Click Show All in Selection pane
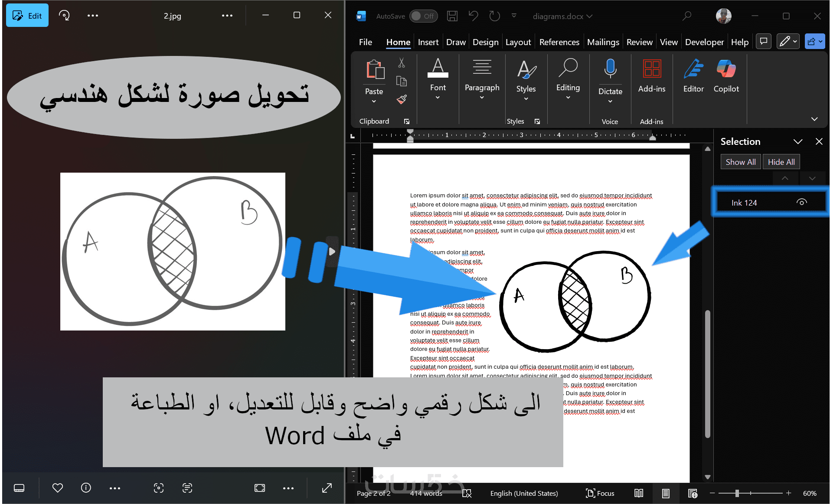The image size is (830, 504). pyautogui.click(x=741, y=162)
